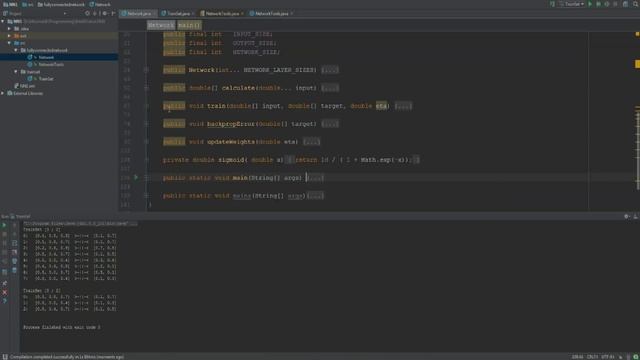Click the Network breadcrumb above the code
Screen dimensions: 640x360
pos(161,25)
